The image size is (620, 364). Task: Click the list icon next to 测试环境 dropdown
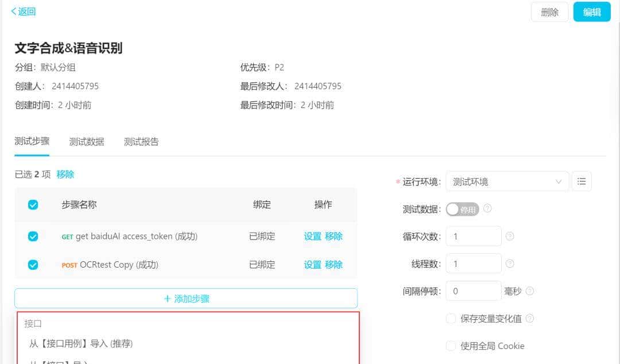click(582, 181)
